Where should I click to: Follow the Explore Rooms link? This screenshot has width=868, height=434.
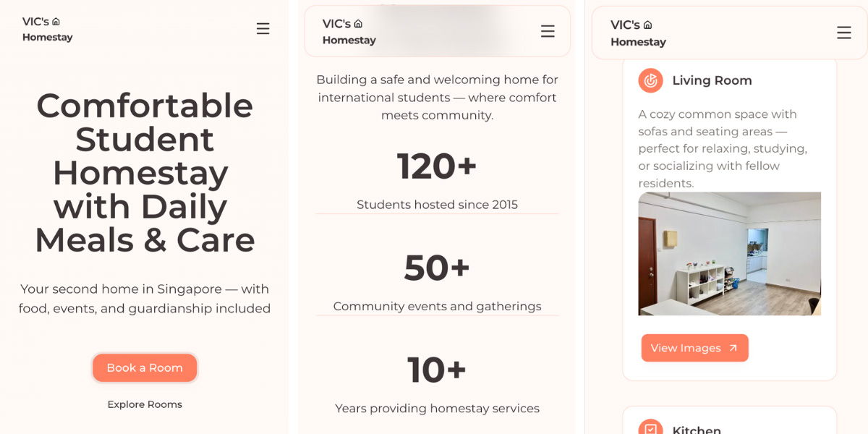(x=145, y=404)
